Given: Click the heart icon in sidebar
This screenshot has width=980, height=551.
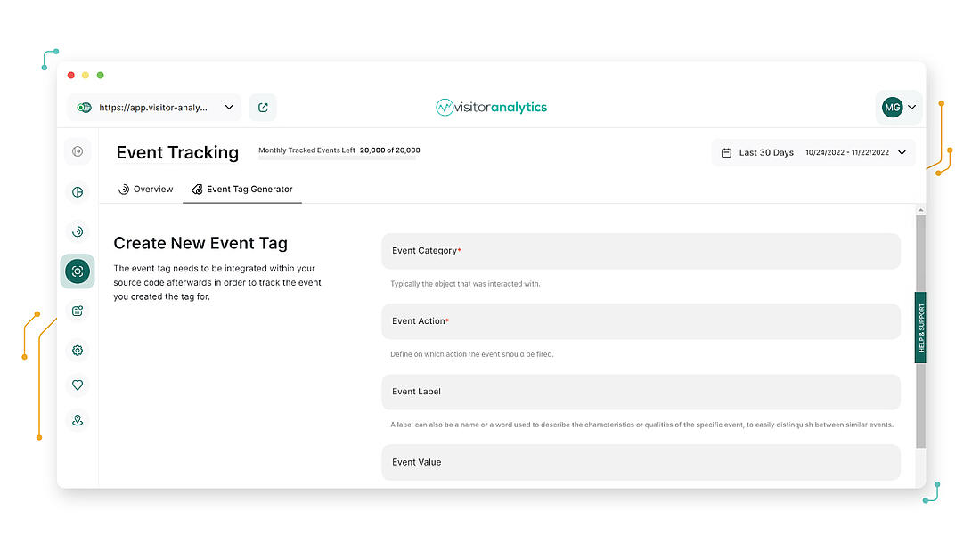Looking at the screenshot, I should (x=78, y=385).
